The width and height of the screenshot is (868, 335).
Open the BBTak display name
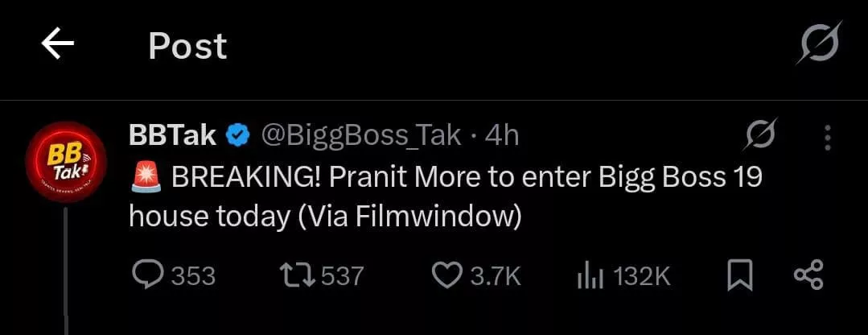coord(172,136)
